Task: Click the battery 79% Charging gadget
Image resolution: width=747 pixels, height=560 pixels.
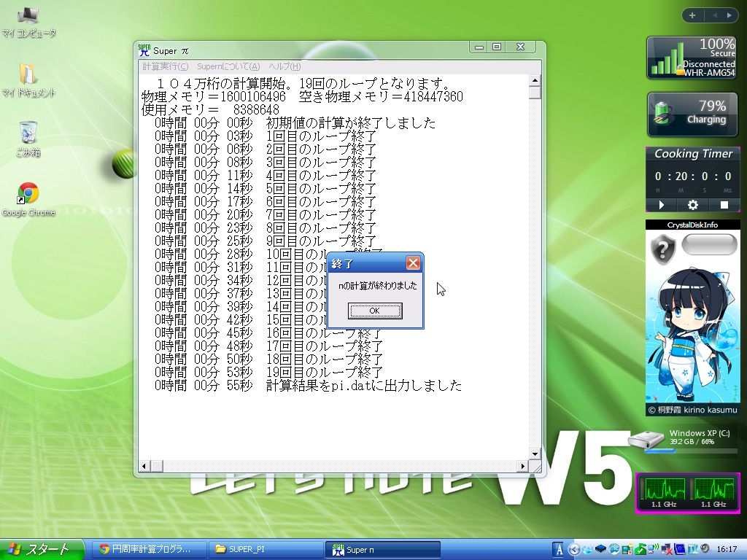Action: [x=692, y=114]
